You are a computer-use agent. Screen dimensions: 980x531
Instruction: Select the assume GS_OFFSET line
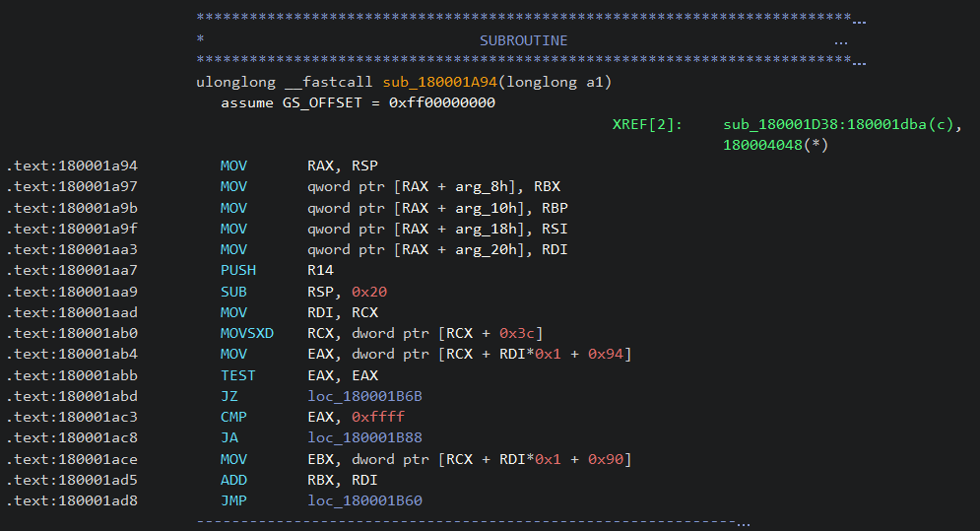click(358, 102)
